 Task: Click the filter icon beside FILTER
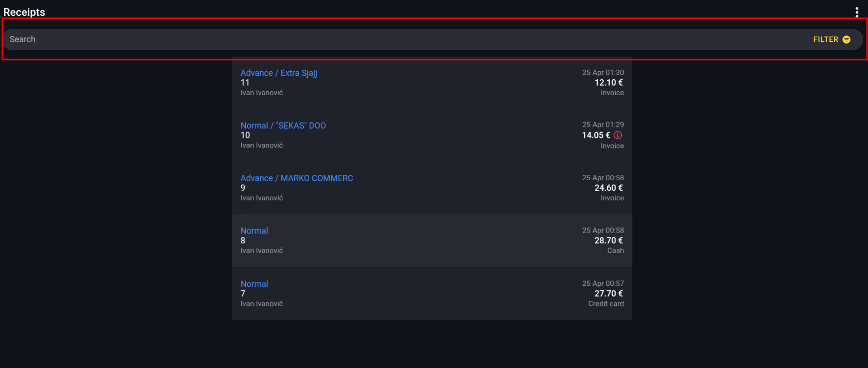click(846, 39)
